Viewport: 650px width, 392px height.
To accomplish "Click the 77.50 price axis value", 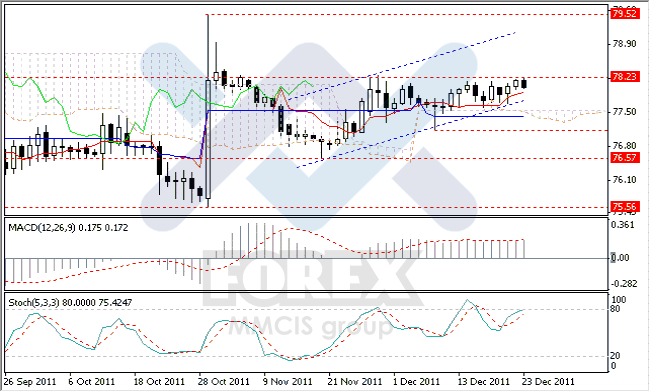I will point(624,112).
